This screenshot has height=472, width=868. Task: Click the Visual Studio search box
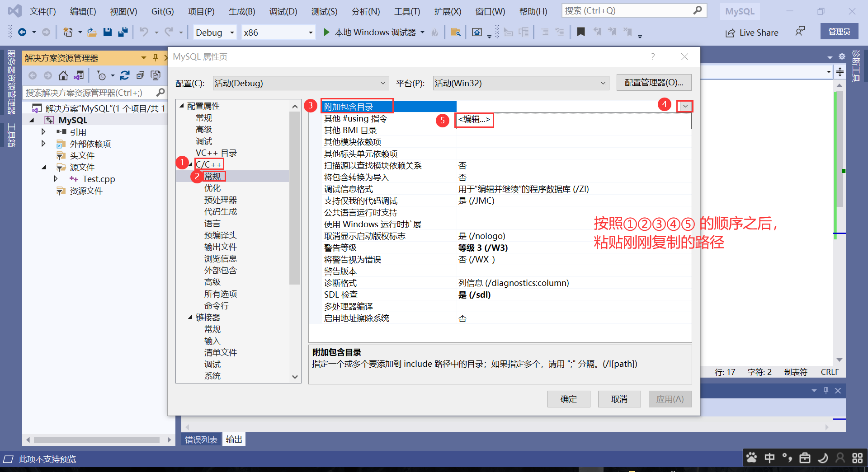click(x=634, y=10)
